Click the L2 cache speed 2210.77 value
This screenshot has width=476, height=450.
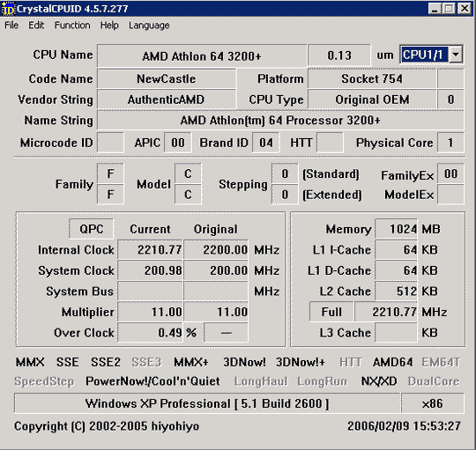(x=386, y=312)
